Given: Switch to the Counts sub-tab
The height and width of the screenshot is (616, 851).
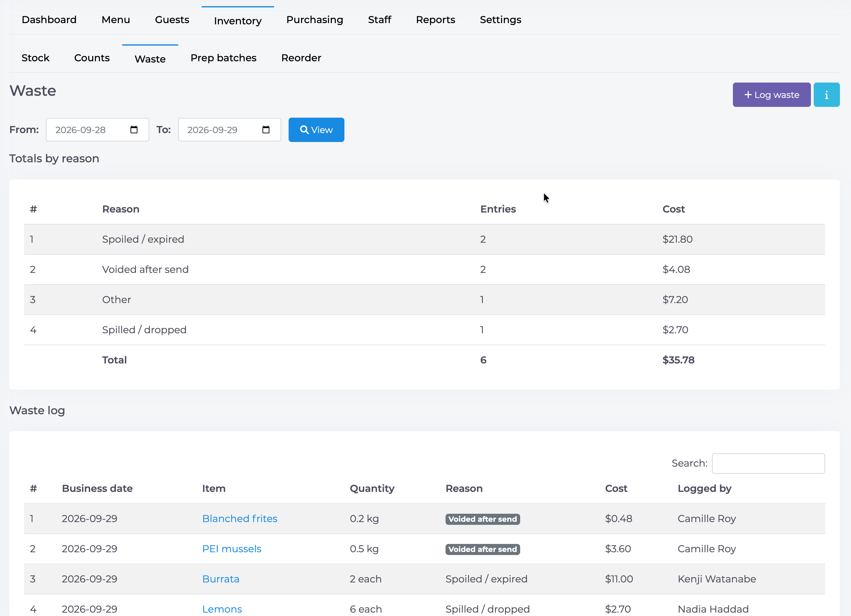Looking at the screenshot, I should (92, 58).
